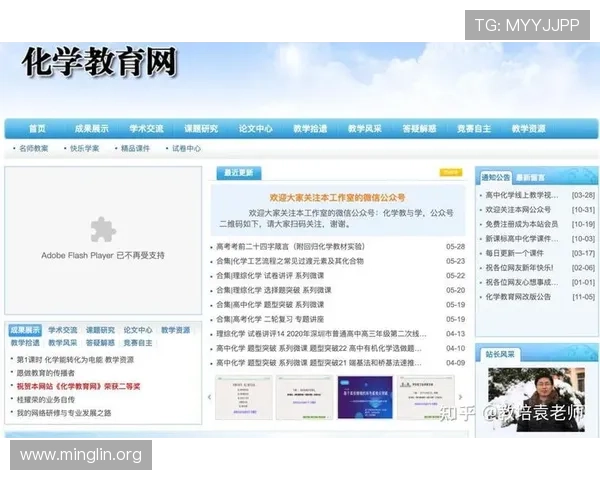Go to the 名师教案 sub-navigation link
The width and height of the screenshot is (600, 480).
[34, 148]
